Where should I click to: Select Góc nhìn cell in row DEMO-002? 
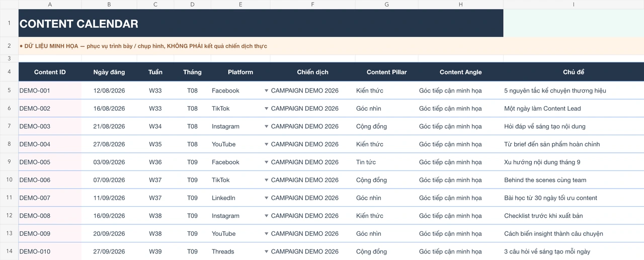pyautogui.click(x=386, y=109)
